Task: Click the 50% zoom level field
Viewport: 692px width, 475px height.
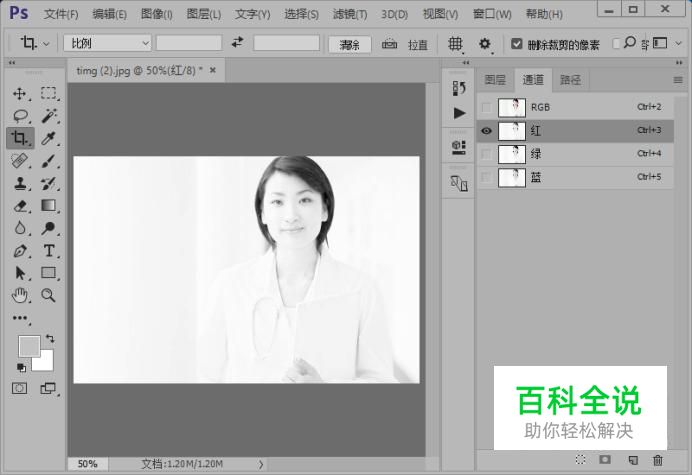Action: [87, 464]
